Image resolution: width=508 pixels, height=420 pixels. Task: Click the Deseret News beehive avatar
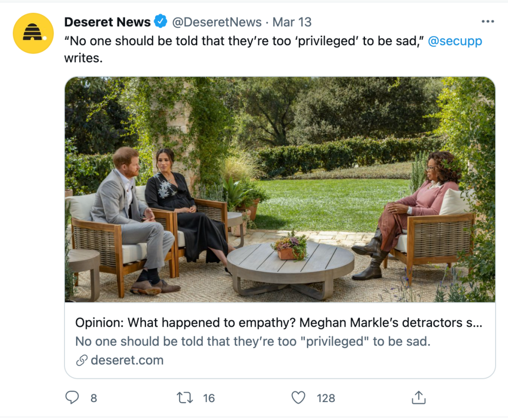pos(33,33)
